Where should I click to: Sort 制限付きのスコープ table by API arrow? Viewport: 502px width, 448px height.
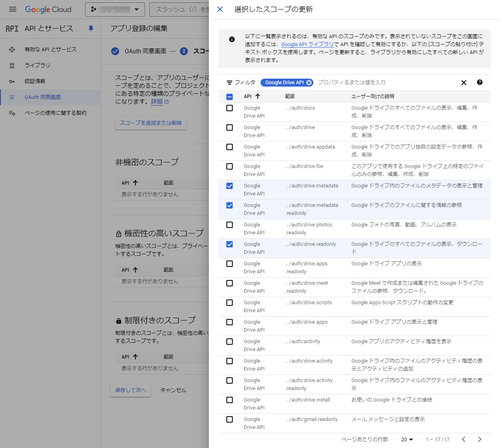(135, 357)
